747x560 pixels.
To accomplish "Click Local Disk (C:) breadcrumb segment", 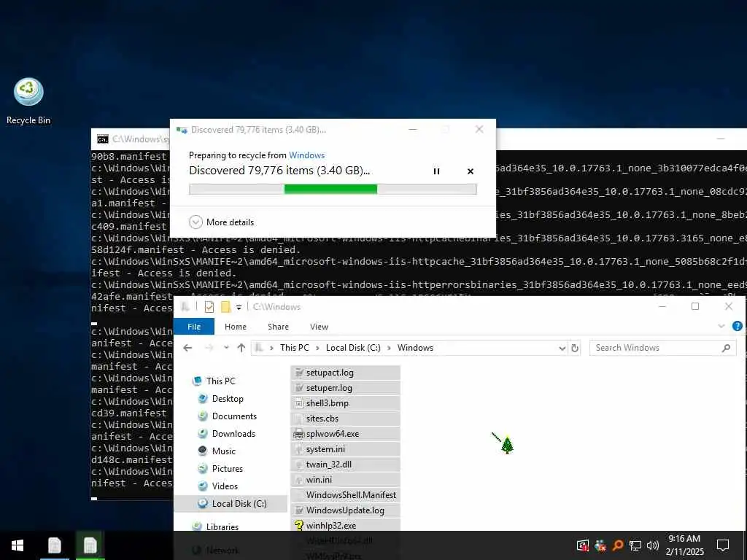I will tap(353, 348).
